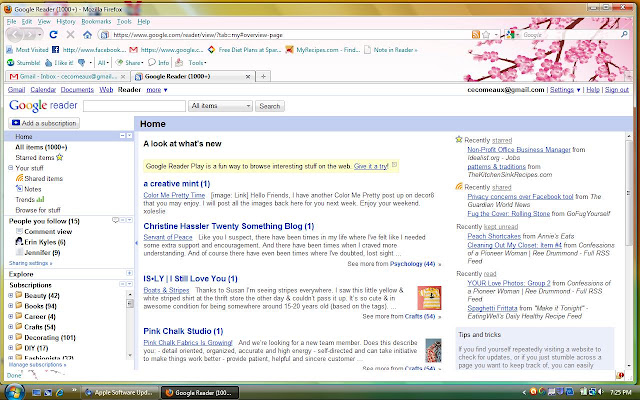Expand the Beauty (42) folder
This screenshot has width=640, height=400.
click(x=11, y=295)
